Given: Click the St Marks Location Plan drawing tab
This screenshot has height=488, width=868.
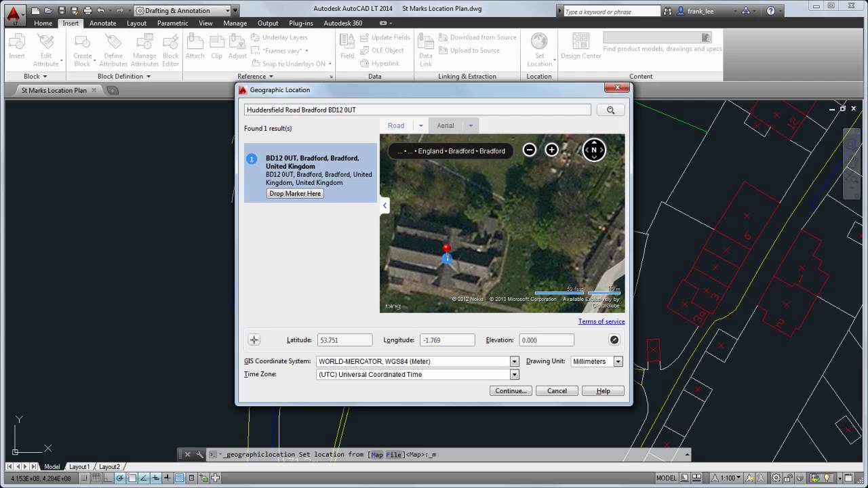Looking at the screenshot, I should pyautogui.click(x=54, y=90).
